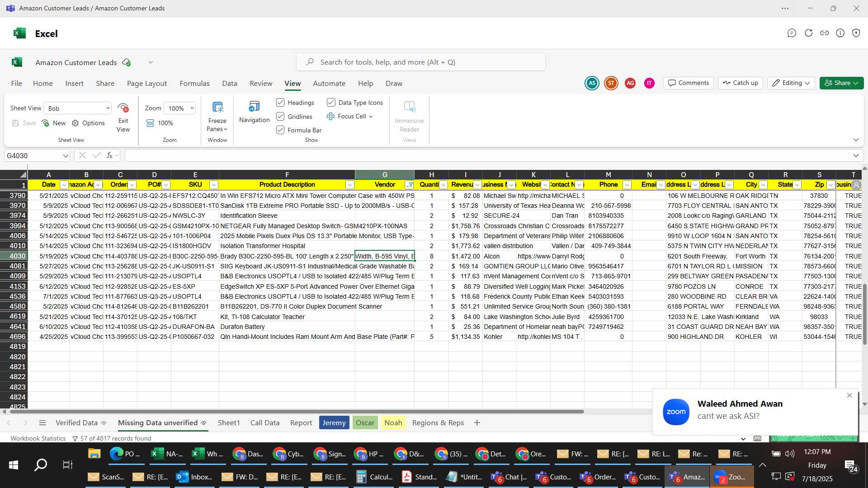The image size is (868, 488).
Task: Collapse the ribbon chevron
Action: (x=856, y=140)
